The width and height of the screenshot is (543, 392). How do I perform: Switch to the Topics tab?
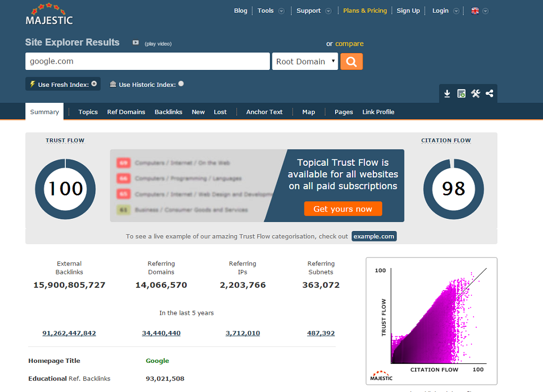pyautogui.click(x=88, y=112)
